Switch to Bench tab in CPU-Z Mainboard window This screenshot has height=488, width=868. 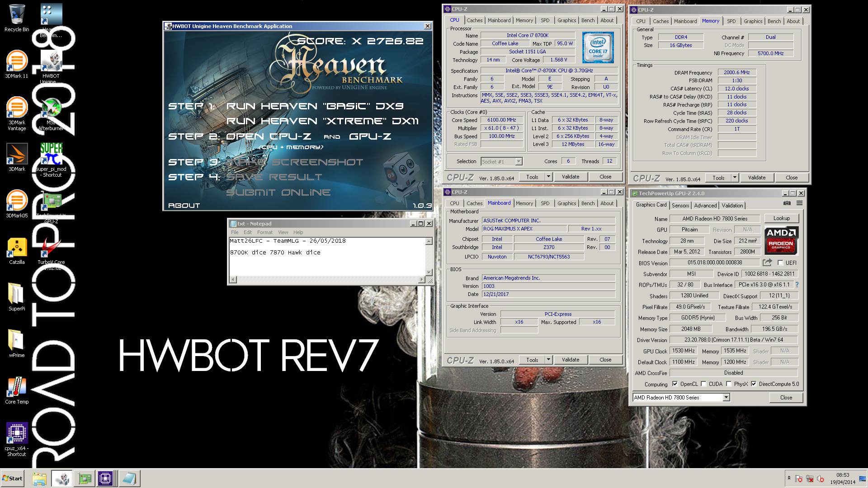(x=588, y=203)
